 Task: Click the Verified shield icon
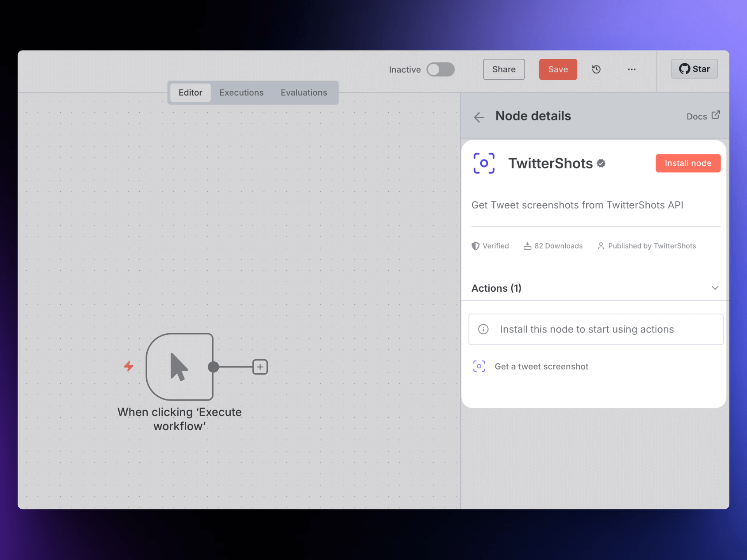pos(475,246)
